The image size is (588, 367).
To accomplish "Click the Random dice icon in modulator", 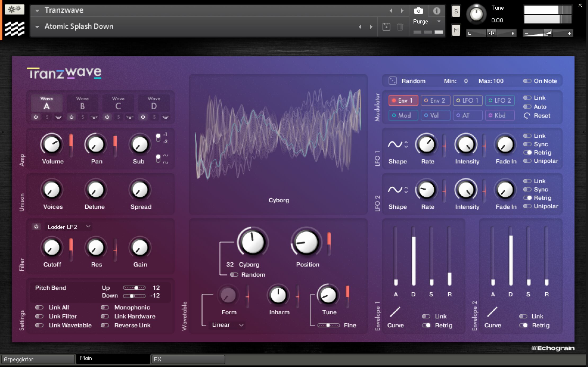I will pyautogui.click(x=392, y=81).
